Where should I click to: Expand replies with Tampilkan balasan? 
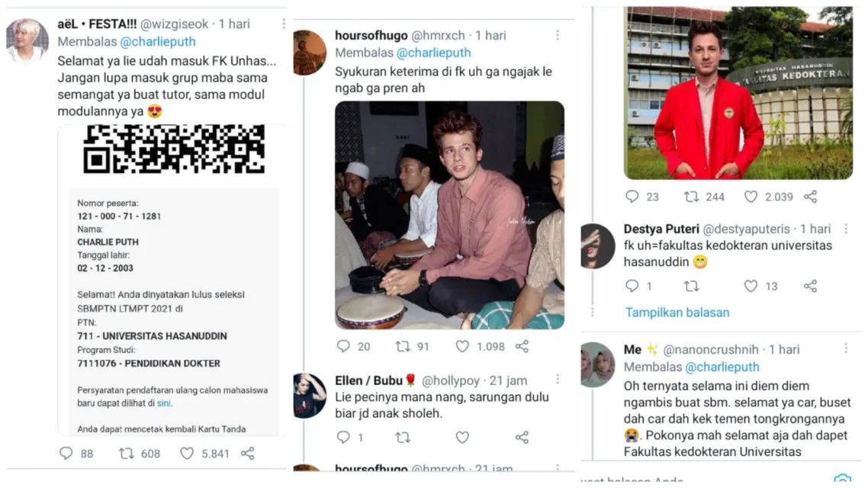[677, 313]
